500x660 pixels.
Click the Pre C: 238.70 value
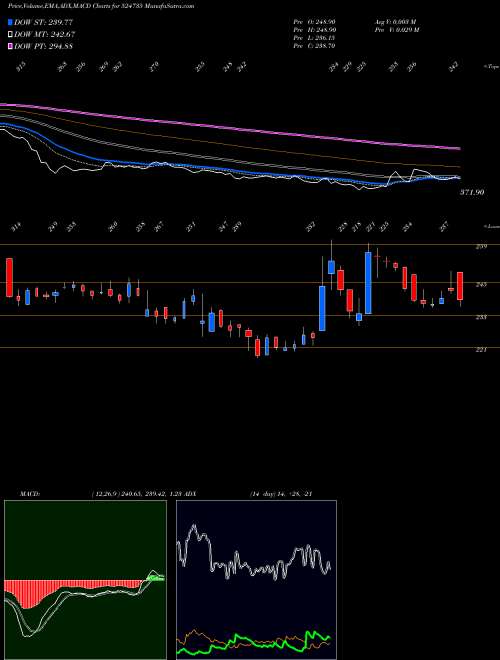click(314, 46)
